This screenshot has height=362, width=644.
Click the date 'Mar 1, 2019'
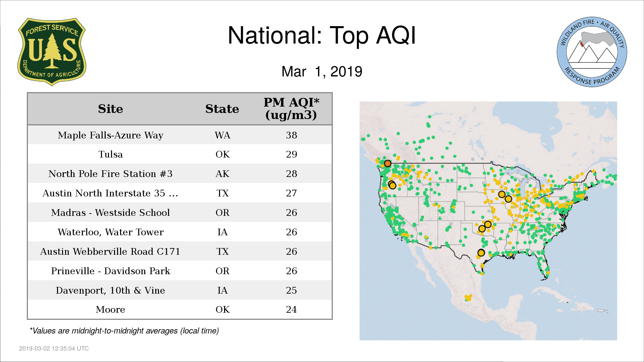pos(322,72)
